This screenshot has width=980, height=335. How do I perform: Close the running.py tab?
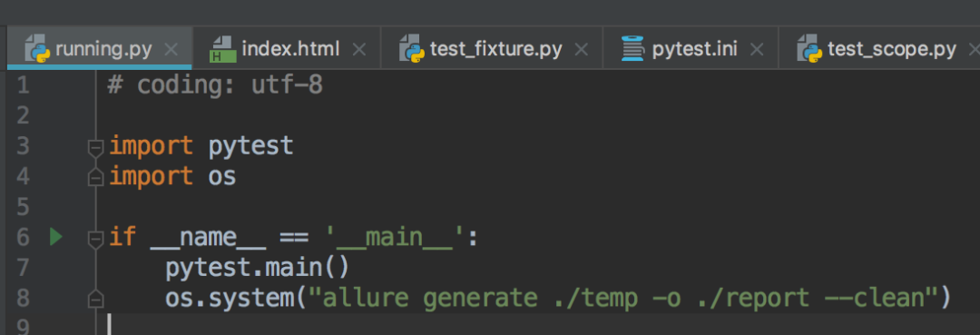(x=171, y=49)
